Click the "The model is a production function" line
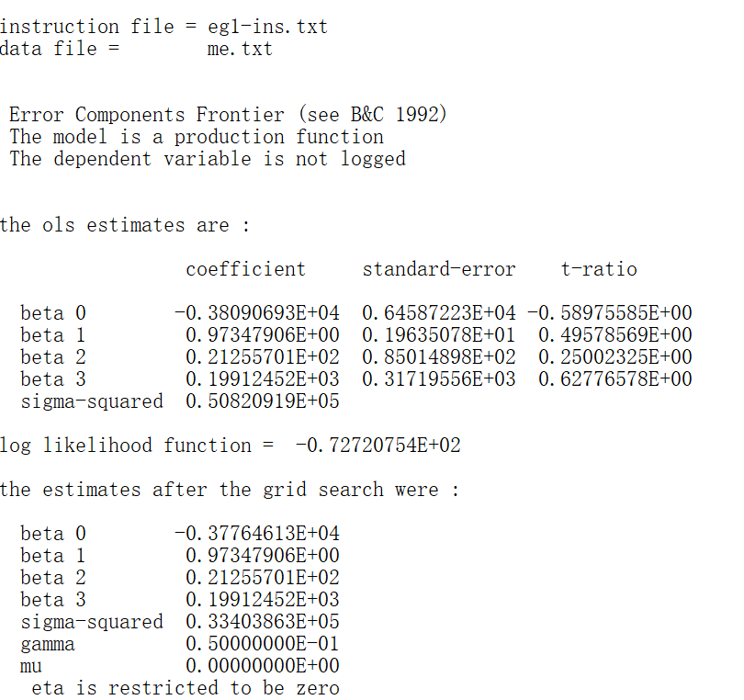This screenshot has width=744, height=700. point(197,137)
